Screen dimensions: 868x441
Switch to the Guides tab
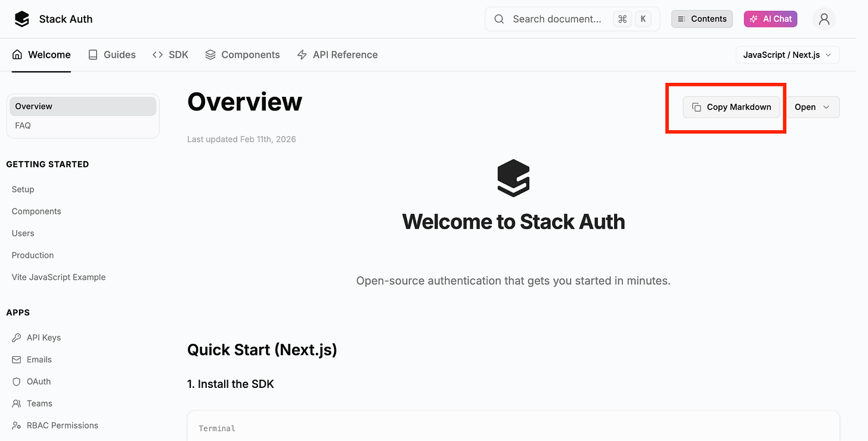[x=112, y=55]
